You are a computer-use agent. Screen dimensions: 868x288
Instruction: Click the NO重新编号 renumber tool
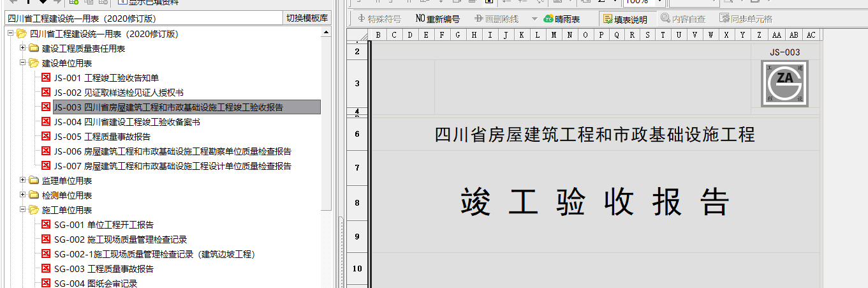pos(438,19)
